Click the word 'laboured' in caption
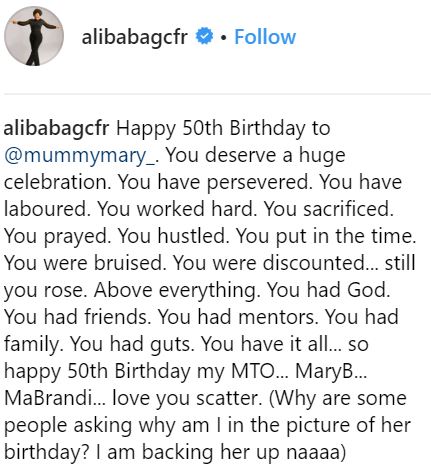This screenshot has width=431, height=469. coord(46,209)
